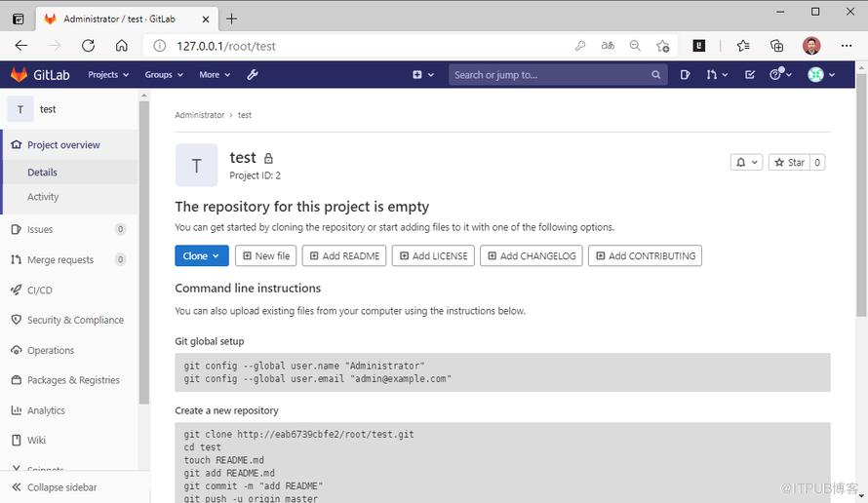The height and width of the screenshot is (503, 868).
Task: Select Details under Project overview
Action: point(70,173)
